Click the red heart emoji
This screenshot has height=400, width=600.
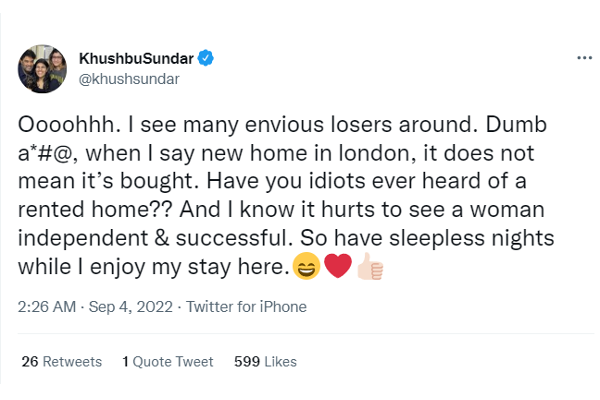pos(336,268)
